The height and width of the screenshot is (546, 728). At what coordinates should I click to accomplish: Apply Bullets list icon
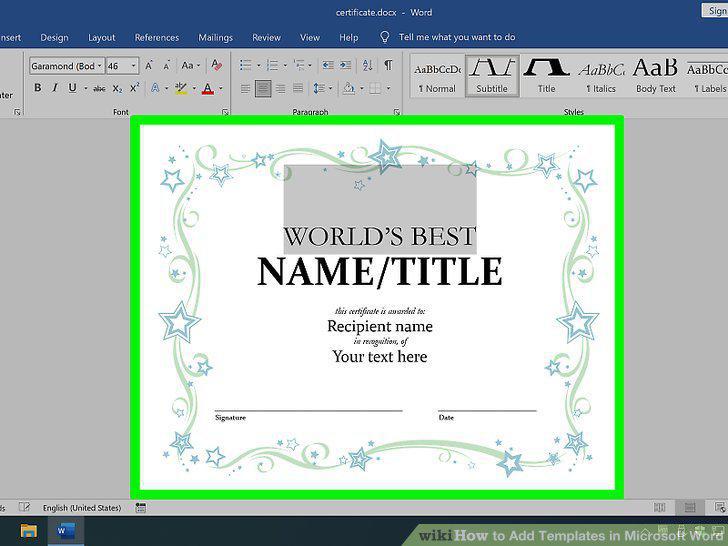pos(246,65)
